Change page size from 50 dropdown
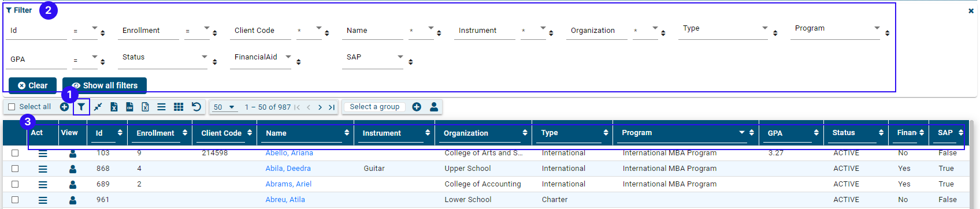Screen dimensions: 980x209 224,107
